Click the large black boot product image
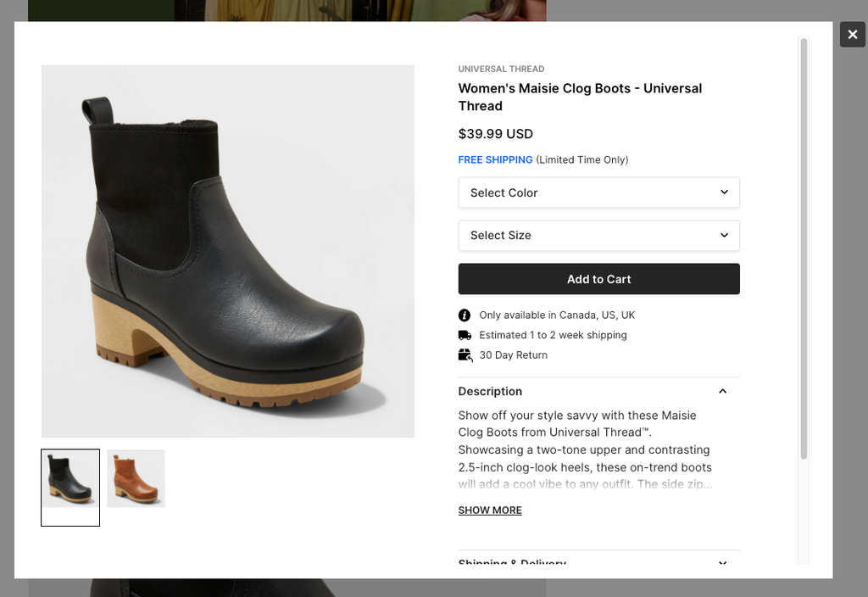 pos(227,251)
